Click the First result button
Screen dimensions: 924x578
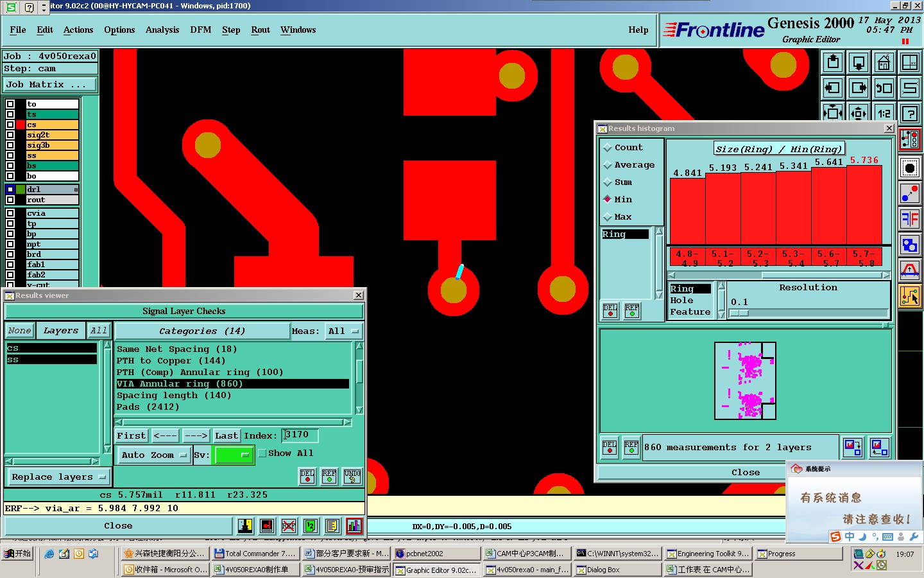[132, 435]
